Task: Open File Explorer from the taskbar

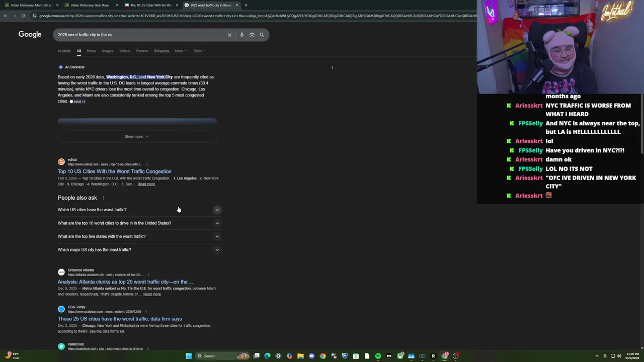Action: 300,356
